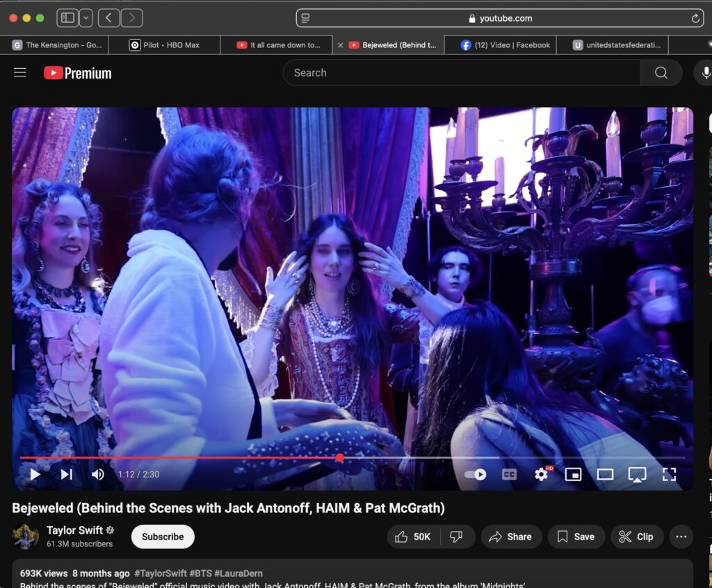Image resolution: width=712 pixels, height=588 pixels.
Task: Close the Bejeweled tab
Action: click(340, 45)
